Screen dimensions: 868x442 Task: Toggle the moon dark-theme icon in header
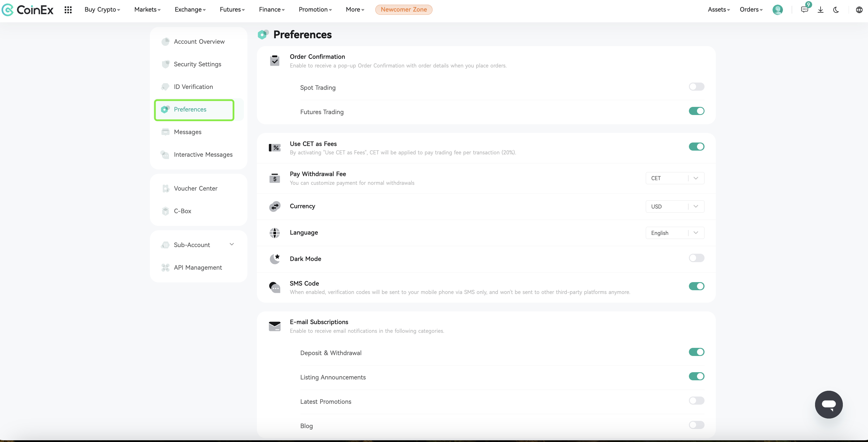[x=836, y=10]
